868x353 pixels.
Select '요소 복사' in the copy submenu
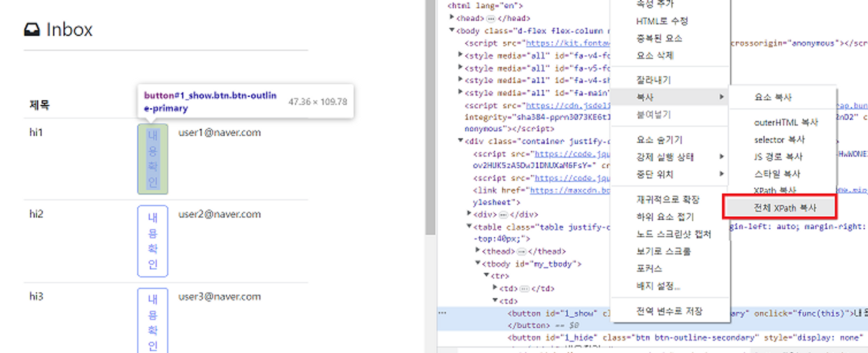[783, 98]
